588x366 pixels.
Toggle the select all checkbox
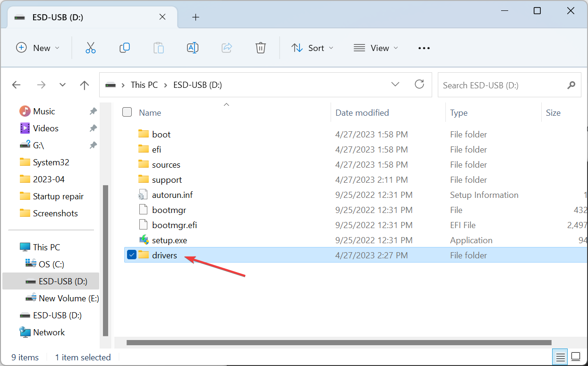click(127, 112)
